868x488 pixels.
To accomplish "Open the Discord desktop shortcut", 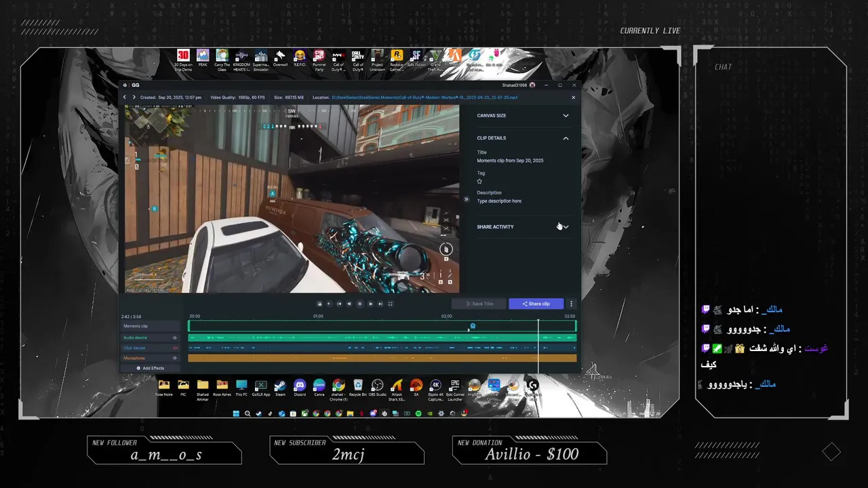I will [x=300, y=388].
